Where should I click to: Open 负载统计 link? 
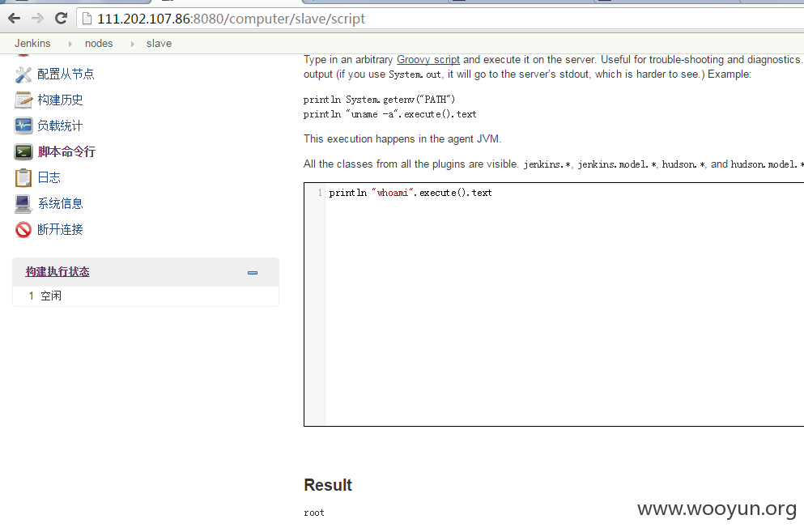[x=60, y=126]
